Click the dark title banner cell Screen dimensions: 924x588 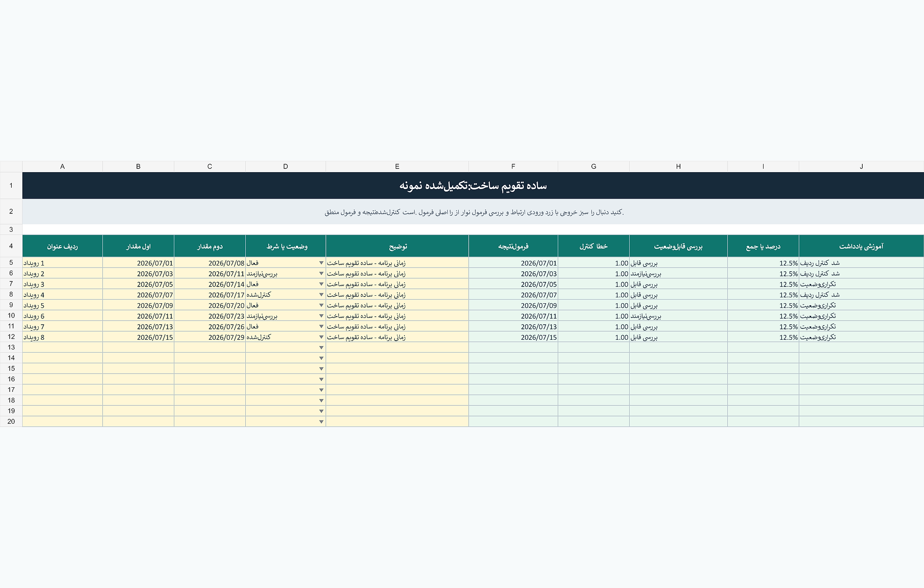pyautogui.click(x=473, y=185)
